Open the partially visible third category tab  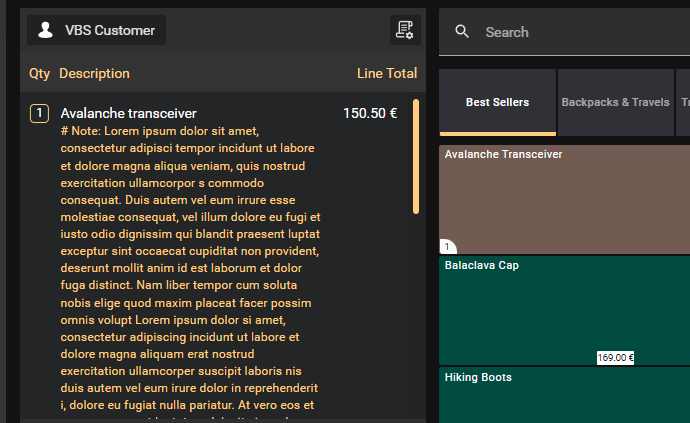click(x=684, y=102)
